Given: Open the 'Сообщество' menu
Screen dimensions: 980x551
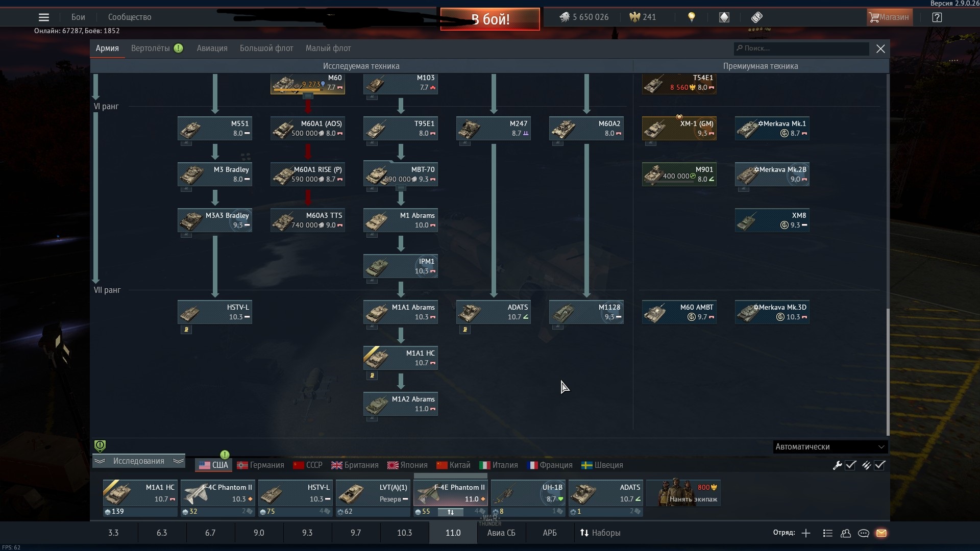Looking at the screenshot, I should 130,17.
